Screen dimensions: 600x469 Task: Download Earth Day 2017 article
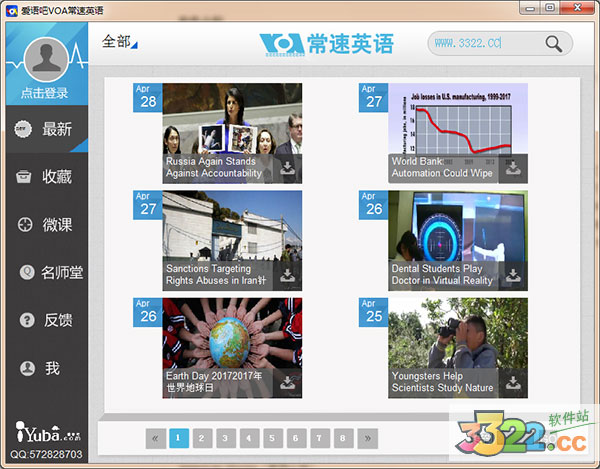pos(287,382)
